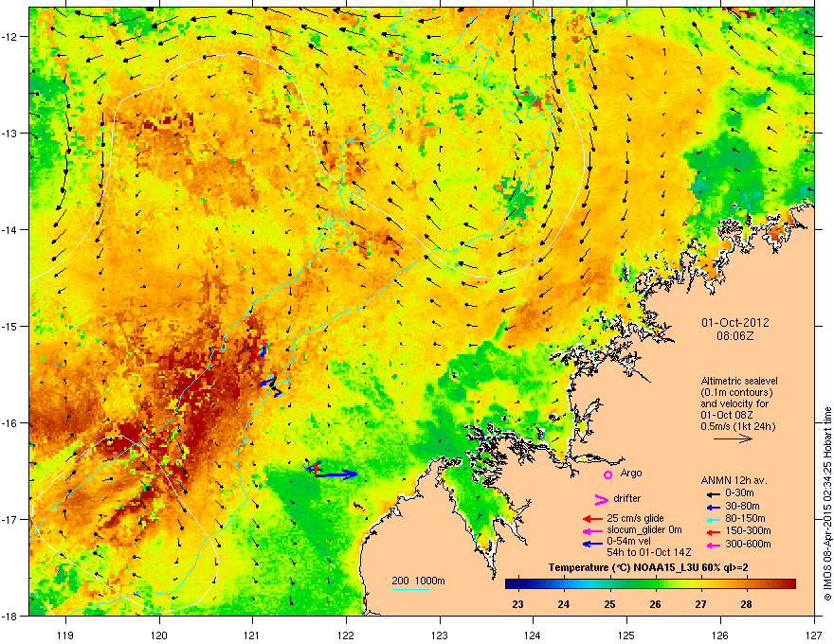The height and width of the screenshot is (644, 834).
Task: Click longitude axis label 123
Action: point(440,635)
